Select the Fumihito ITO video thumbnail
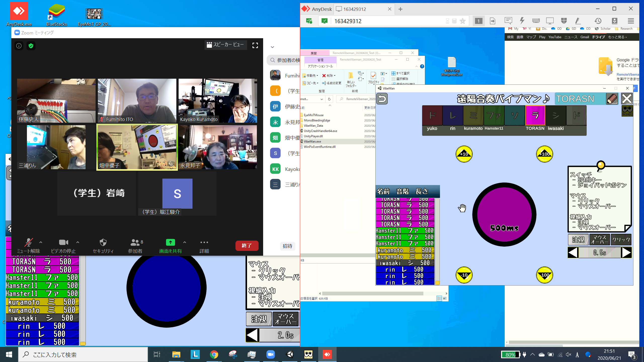The width and height of the screenshot is (644, 362). pyautogui.click(x=137, y=101)
